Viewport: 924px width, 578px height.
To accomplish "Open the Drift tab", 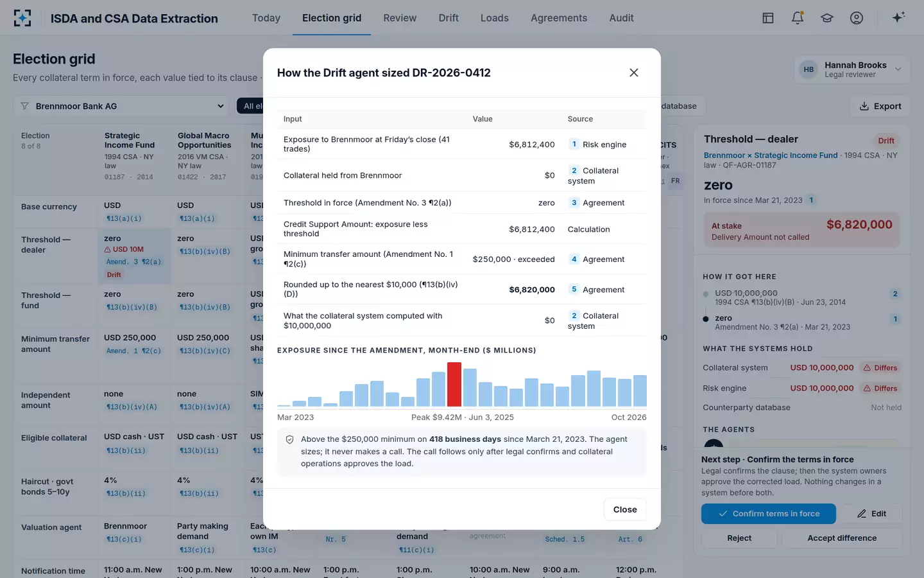I will pos(449,18).
